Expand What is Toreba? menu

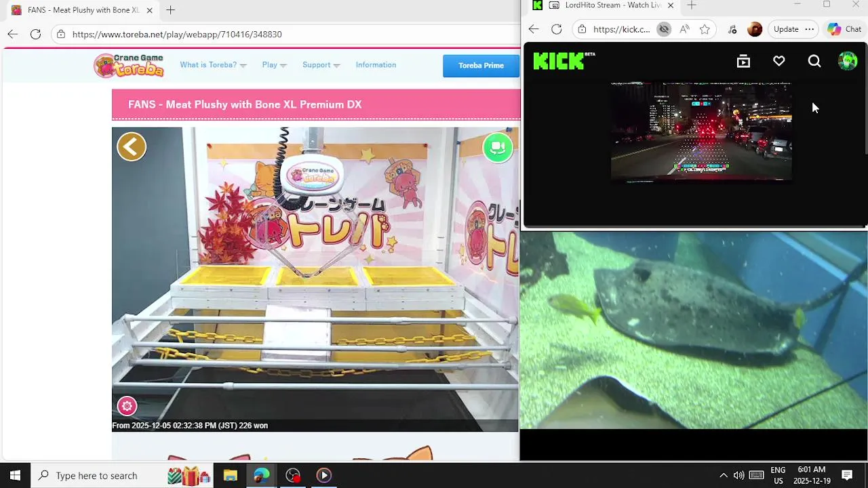[x=213, y=65]
